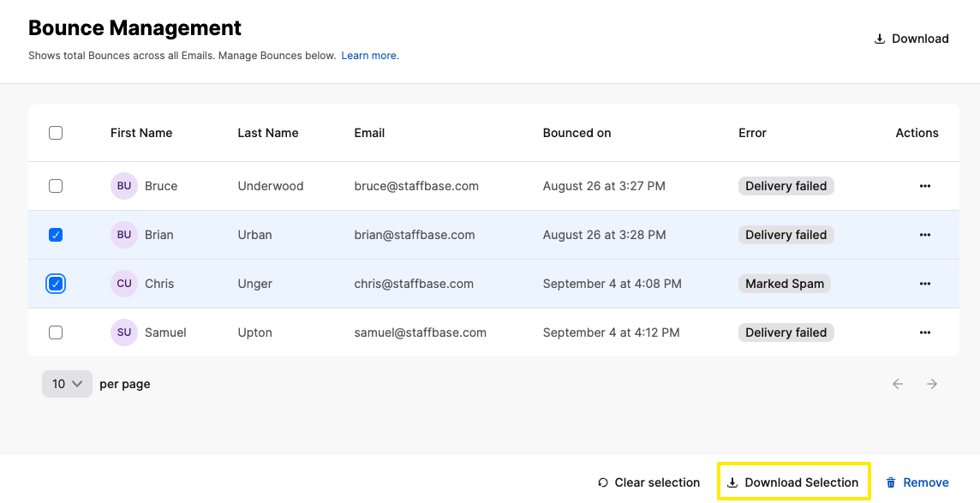Click email samuel@staffbase.com

(420, 332)
